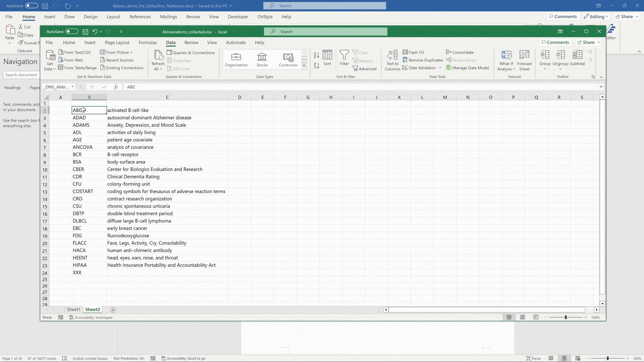Image resolution: width=644 pixels, height=362 pixels.
Task: Click Comments button in Excel
Action: point(555,42)
